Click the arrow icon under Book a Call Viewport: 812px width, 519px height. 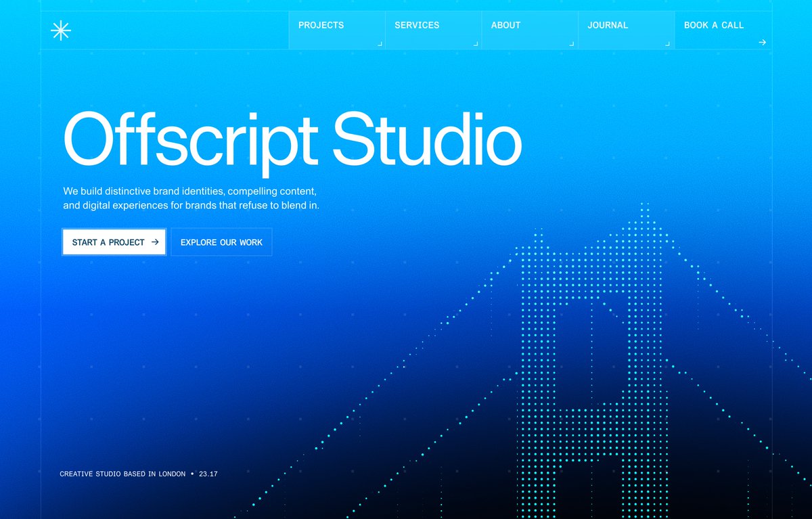762,42
